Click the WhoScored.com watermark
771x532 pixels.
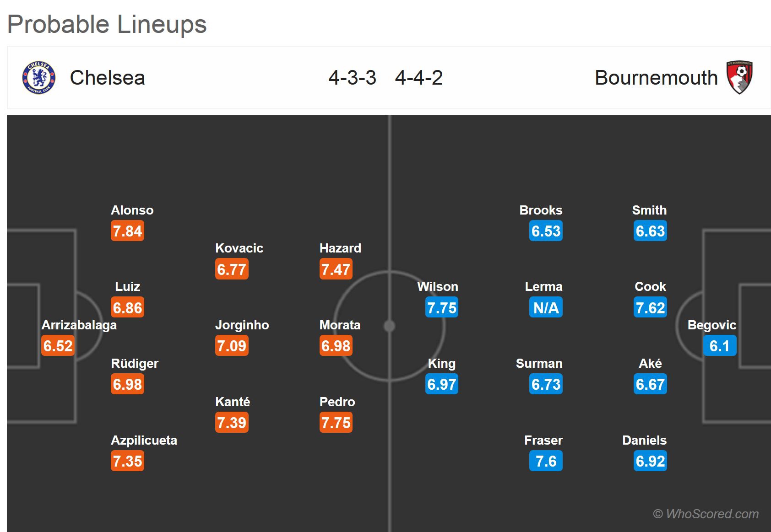[706, 514]
